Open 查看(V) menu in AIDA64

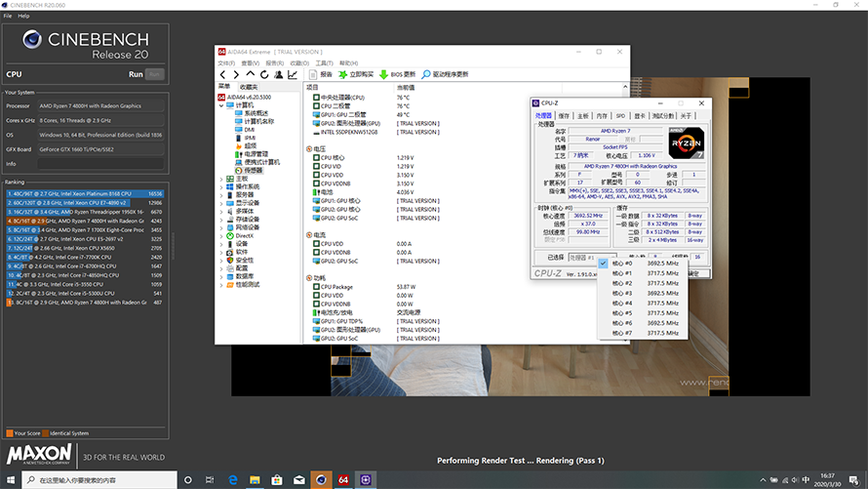point(251,63)
